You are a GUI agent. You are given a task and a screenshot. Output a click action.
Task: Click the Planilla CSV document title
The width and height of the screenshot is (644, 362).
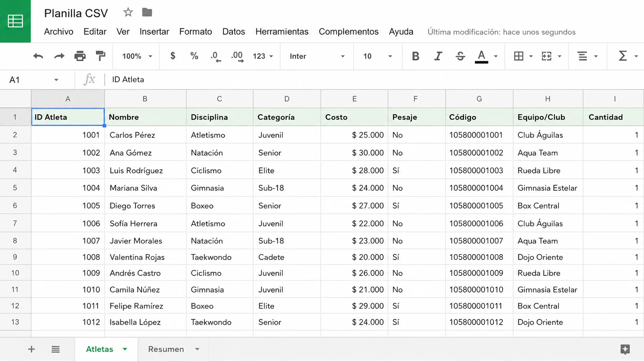(x=76, y=13)
